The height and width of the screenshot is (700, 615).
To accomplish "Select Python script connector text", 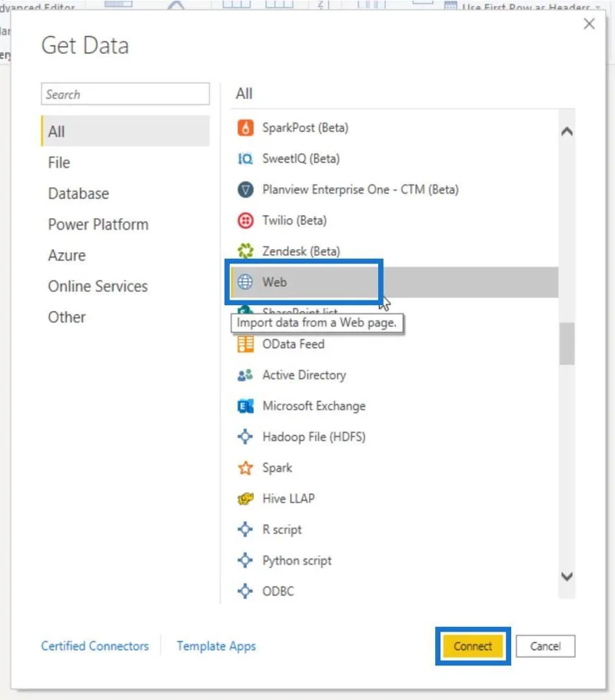I will point(297,561).
